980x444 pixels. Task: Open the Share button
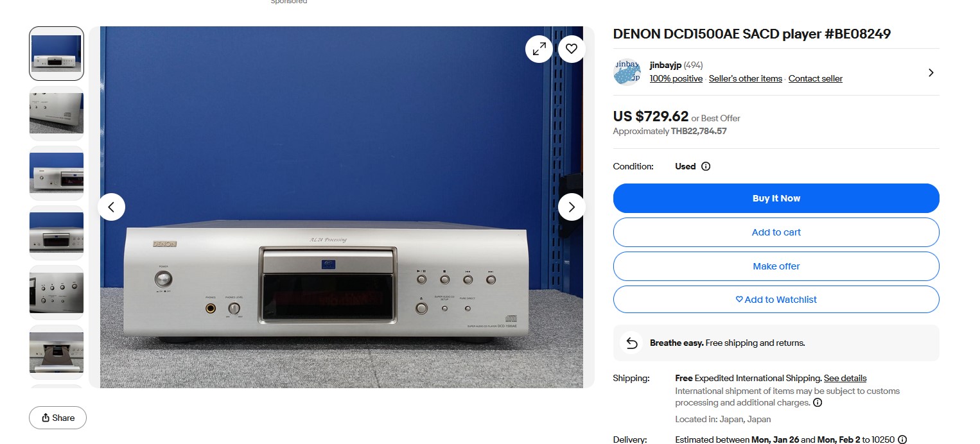point(58,418)
